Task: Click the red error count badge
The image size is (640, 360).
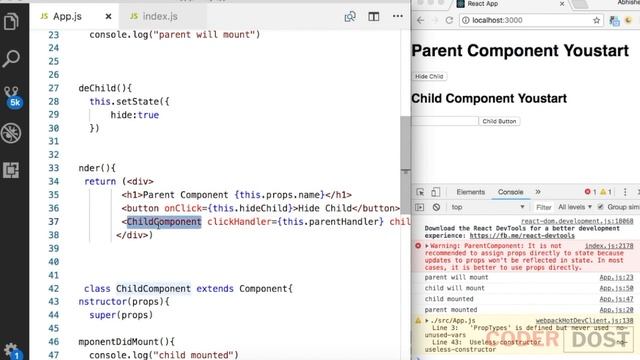Action: point(590,192)
